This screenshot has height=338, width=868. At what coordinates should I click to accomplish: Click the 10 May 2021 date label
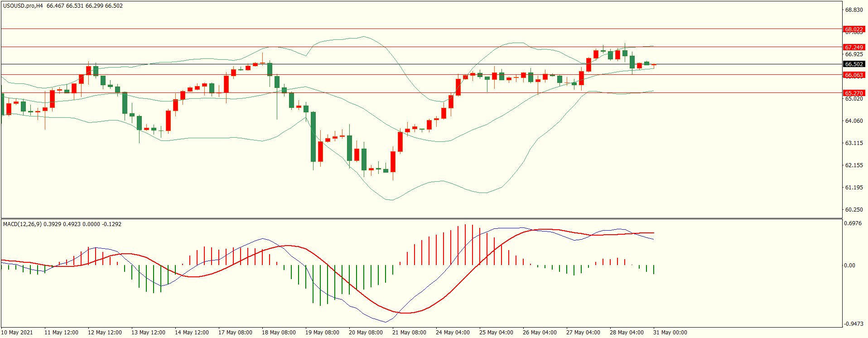tap(18, 333)
